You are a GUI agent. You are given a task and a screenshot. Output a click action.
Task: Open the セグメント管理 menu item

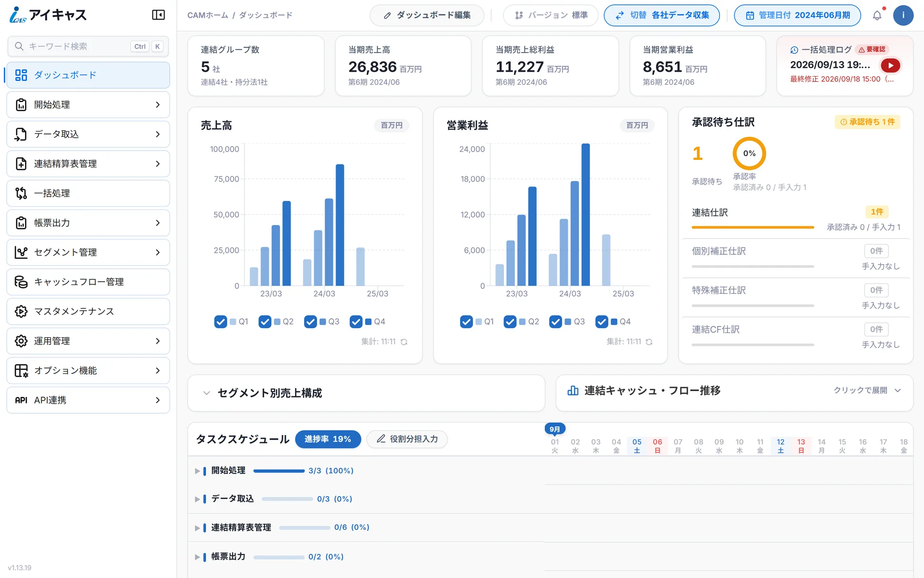(x=88, y=252)
